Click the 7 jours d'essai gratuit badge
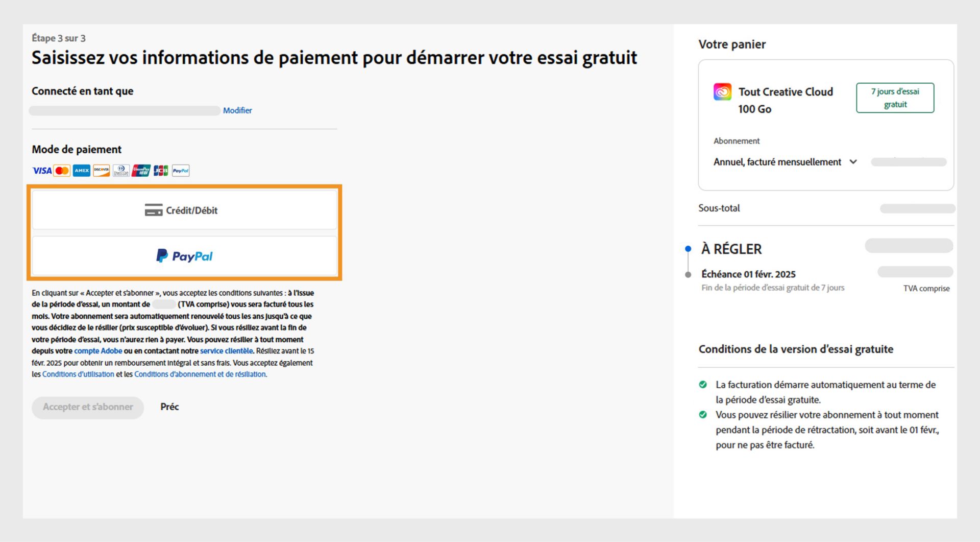 [x=895, y=98]
